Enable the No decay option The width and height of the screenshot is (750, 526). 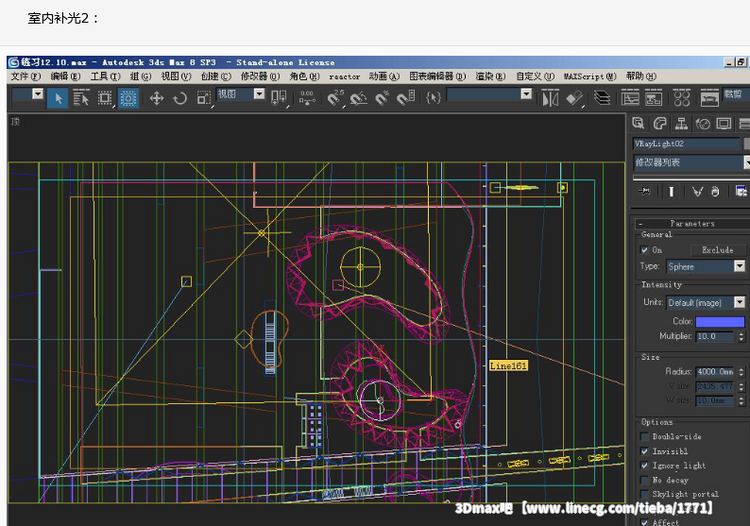coord(644,480)
